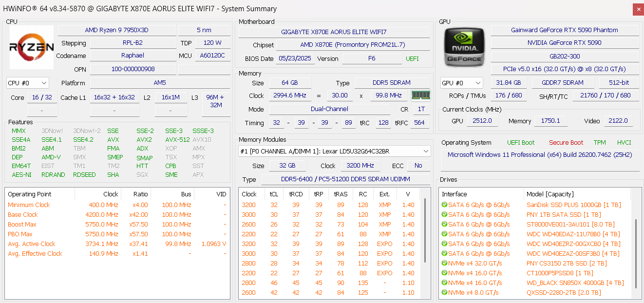Close the System Summary window
This screenshot has width=644, height=303.
coord(638,9)
